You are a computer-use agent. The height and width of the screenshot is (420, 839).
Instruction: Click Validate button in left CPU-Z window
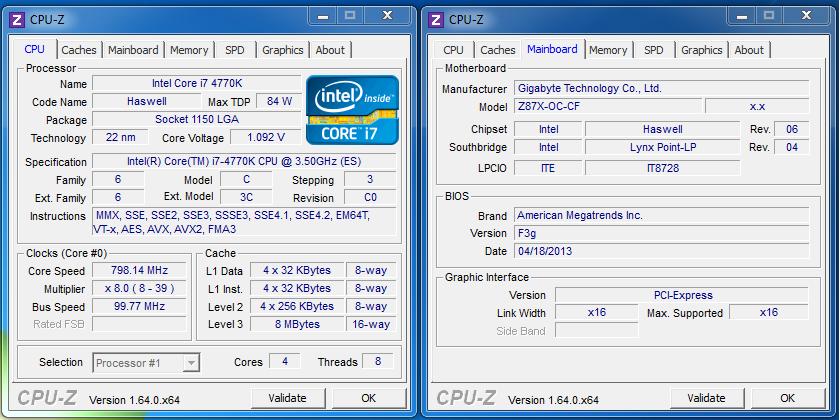click(287, 398)
